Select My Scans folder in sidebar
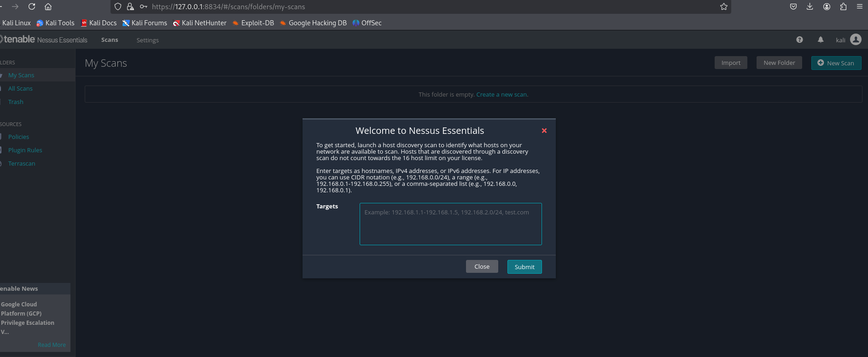 pyautogui.click(x=21, y=75)
